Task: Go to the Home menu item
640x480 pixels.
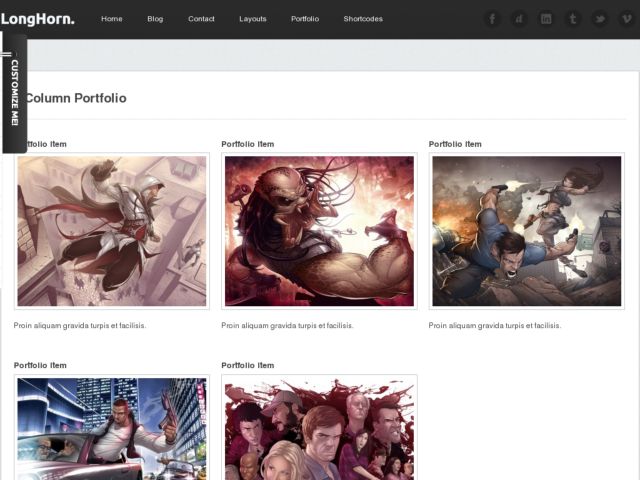Action: (x=112, y=19)
